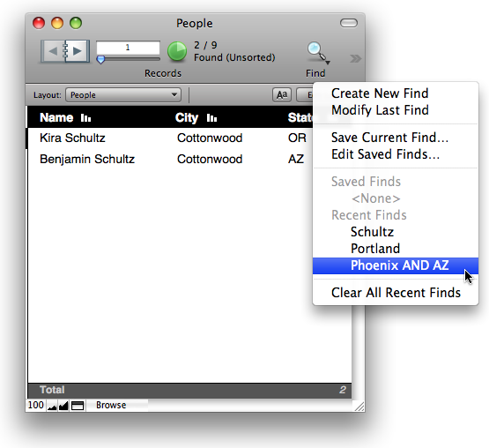Click the zoom level 100 button
The height and width of the screenshot is (448, 489).
[x=35, y=406]
